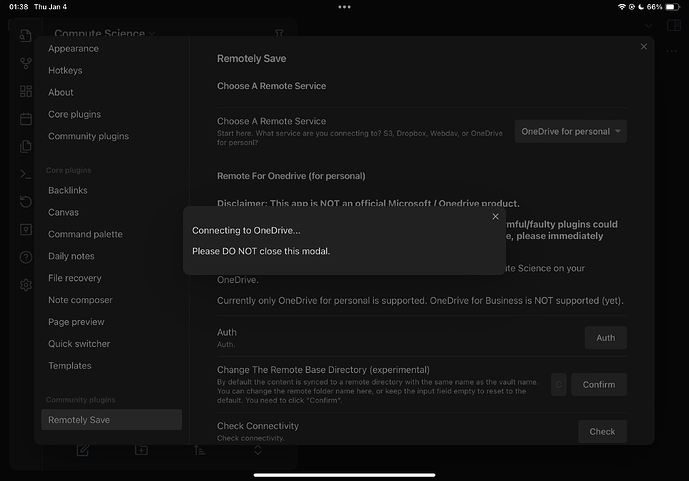
Task: Open Templates plugin options
Action: [69, 365]
